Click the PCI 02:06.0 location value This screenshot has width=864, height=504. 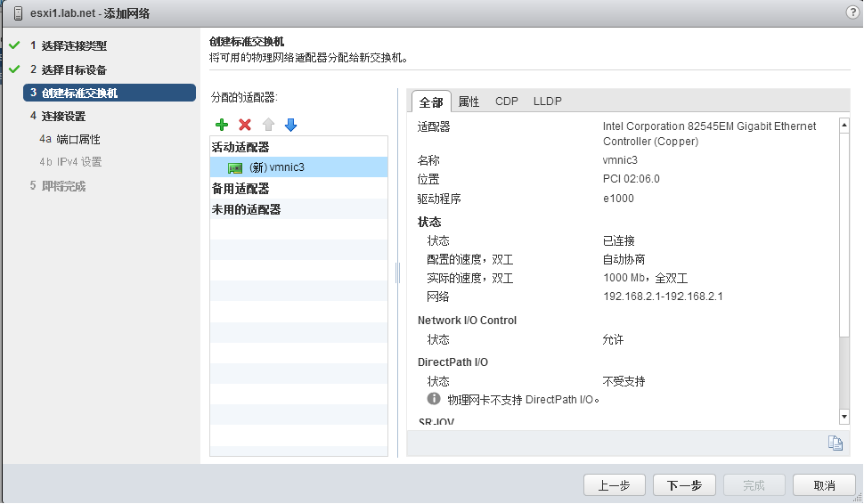631,179
